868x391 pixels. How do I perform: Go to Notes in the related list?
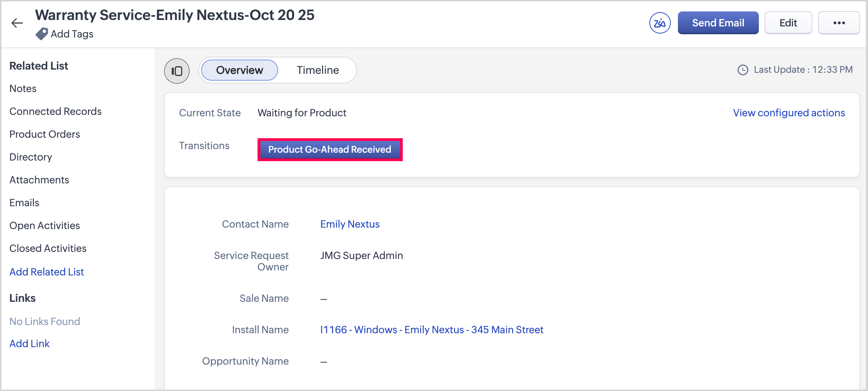point(23,88)
